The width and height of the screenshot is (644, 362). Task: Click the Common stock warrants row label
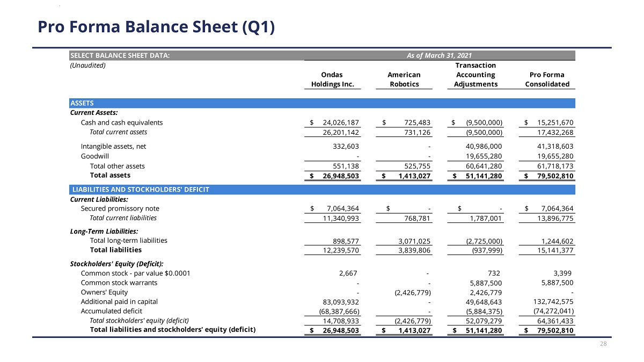pyautogui.click(x=119, y=283)
